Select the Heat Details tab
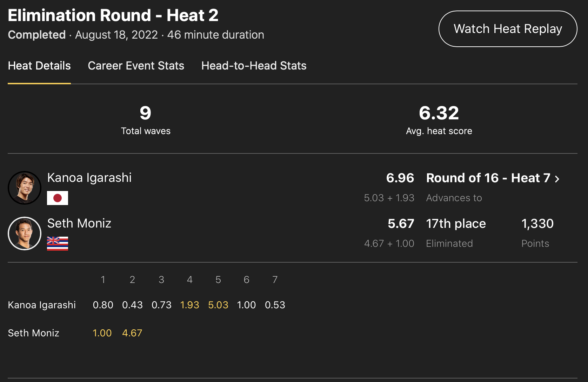The height and width of the screenshot is (382, 588). click(39, 66)
